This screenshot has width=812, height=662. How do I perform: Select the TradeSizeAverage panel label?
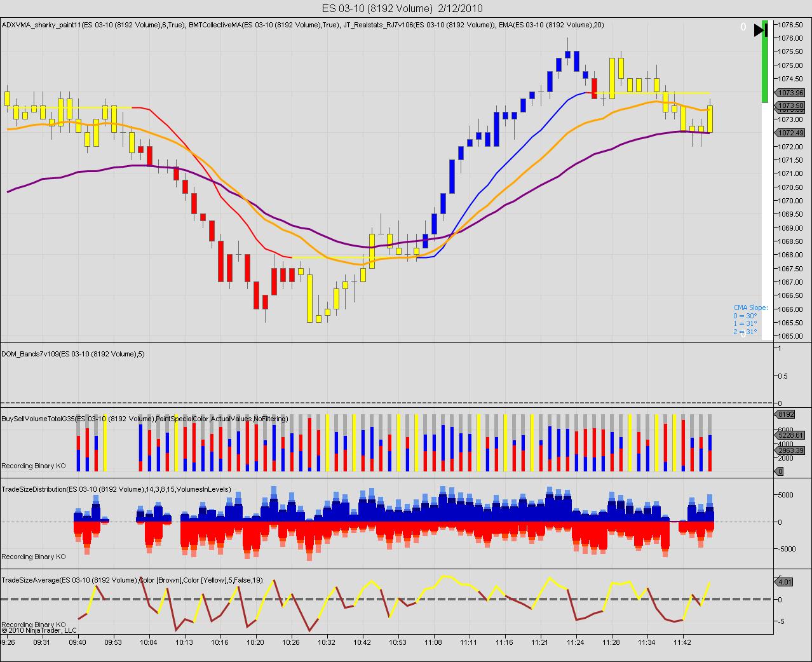tap(132, 580)
